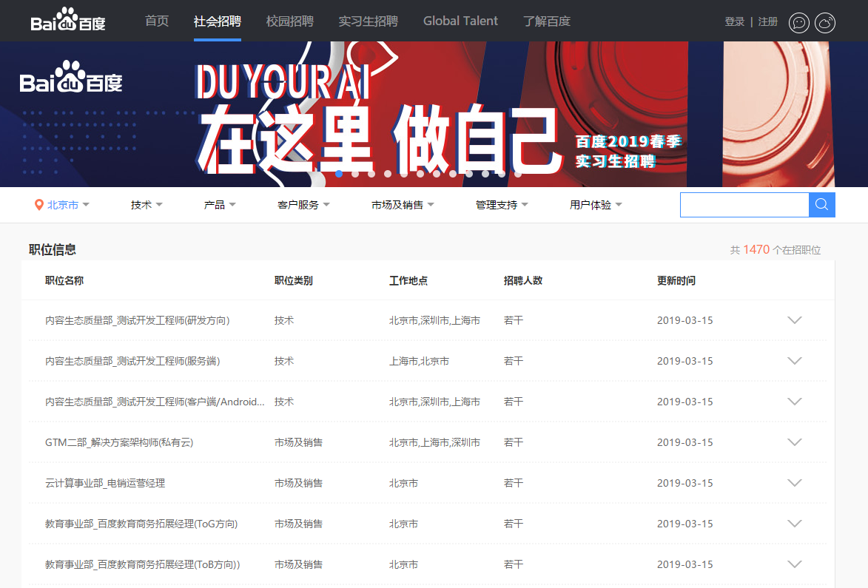The image size is (868, 588).
Task: Click 上海市,北京市 location cell
Action: (x=419, y=361)
